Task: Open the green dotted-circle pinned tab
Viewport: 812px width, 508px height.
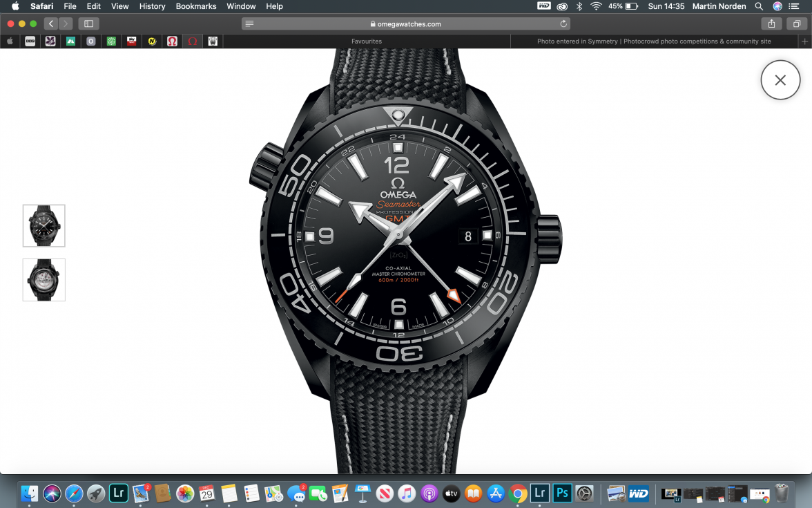Action: tap(111, 41)
